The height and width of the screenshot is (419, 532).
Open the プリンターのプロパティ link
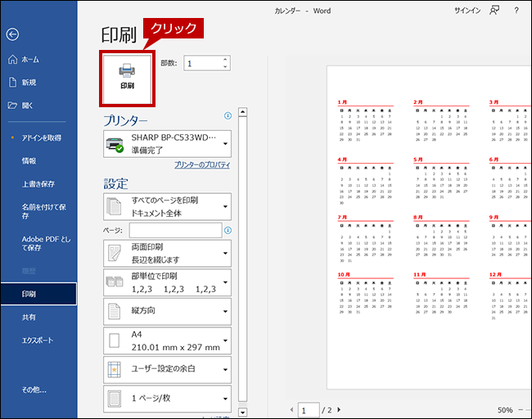click(x=202, y=164)
